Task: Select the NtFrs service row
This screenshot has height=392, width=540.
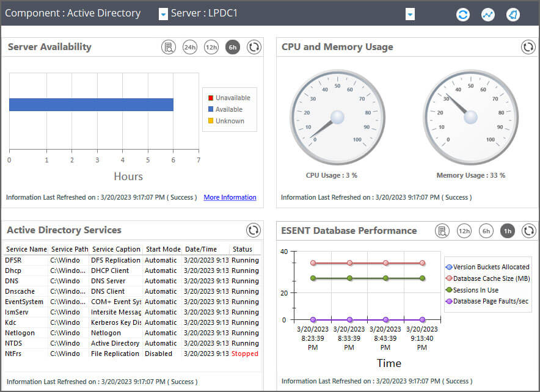Action: click(x=132, y=354)
